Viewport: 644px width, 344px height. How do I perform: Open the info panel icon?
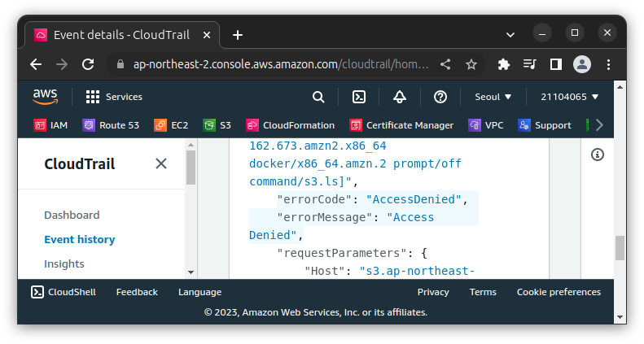[597, 155]
